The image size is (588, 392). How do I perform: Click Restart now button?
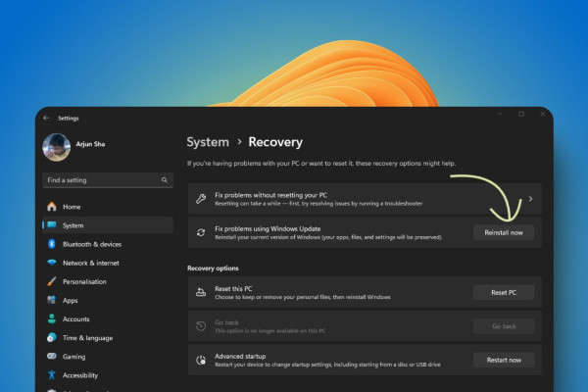tap(504, 360)
